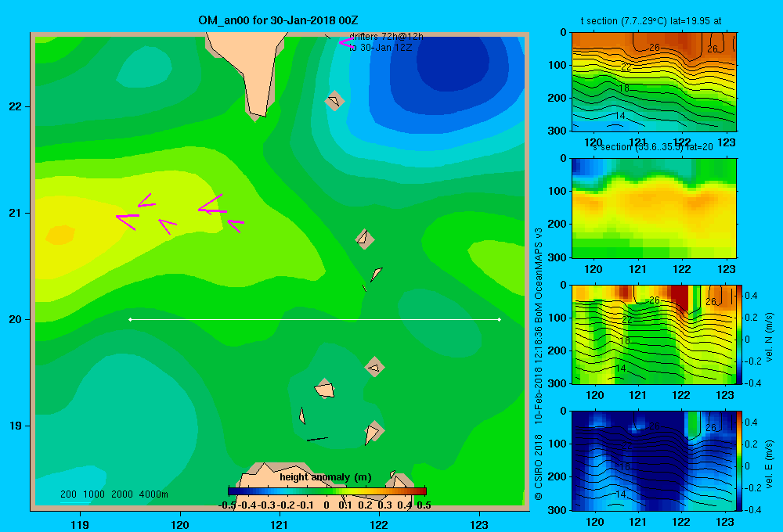
Task: Click the t section panel title
Action: tap(651, 21)
